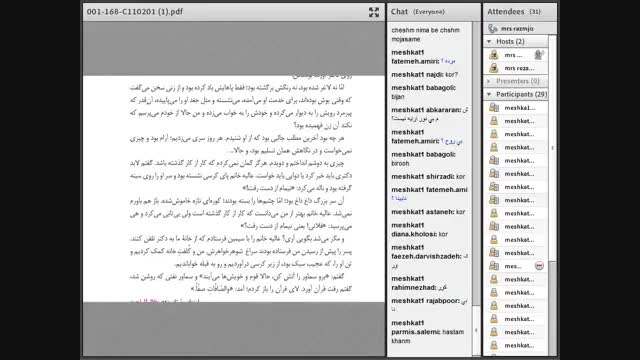This screenshot has width=640, height=360.
Task: Expand the Presenters (0) group
Action: click(x=489, y=81)
